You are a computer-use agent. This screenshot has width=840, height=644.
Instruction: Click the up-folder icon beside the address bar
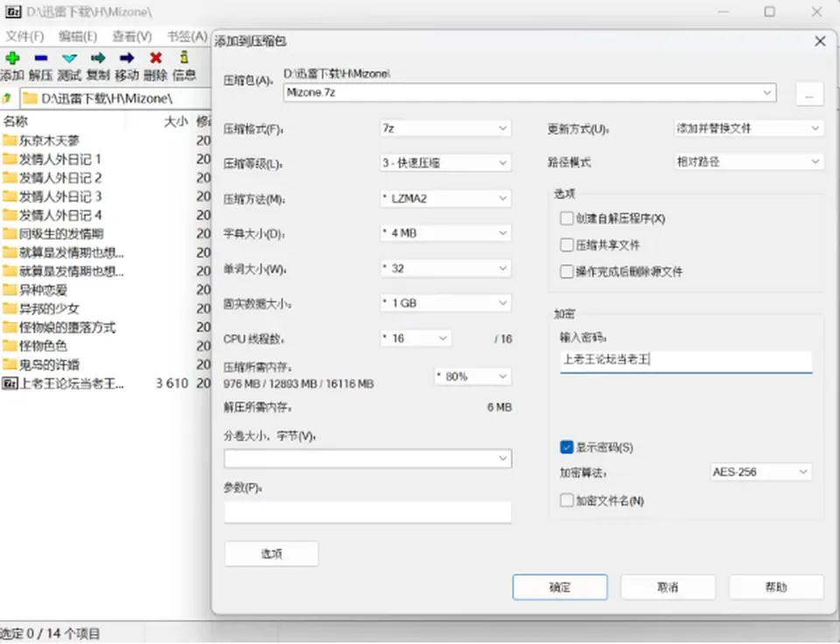tap(7, 98)
